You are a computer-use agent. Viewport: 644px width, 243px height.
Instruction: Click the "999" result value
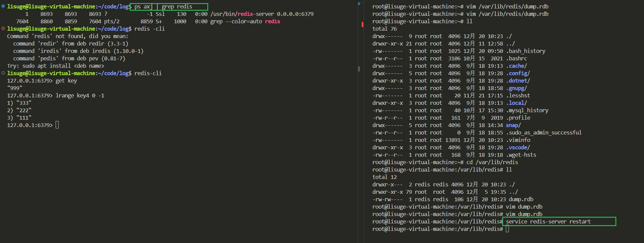point(15,88)
